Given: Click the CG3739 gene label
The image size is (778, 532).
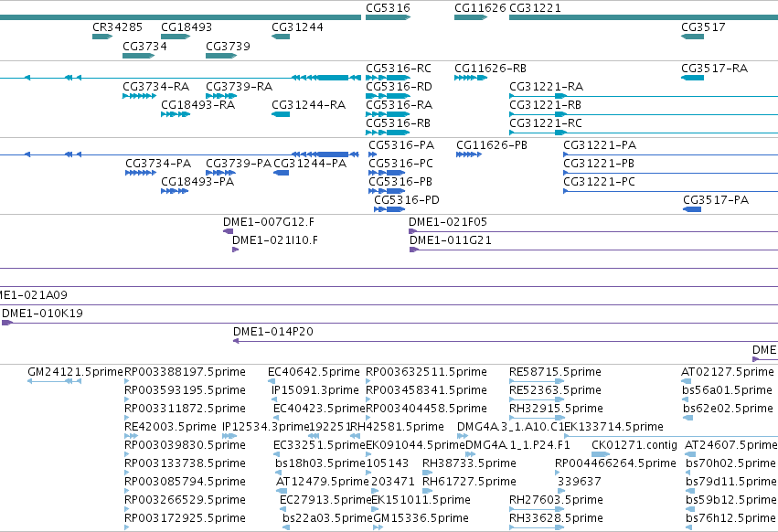Looking at the screenshot, I should [x=228, y=46].
